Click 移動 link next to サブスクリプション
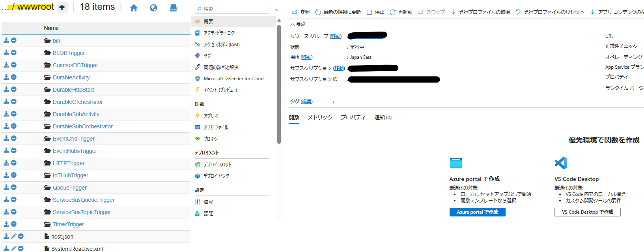This screenshot has height=252, width=644. (339, 68)
